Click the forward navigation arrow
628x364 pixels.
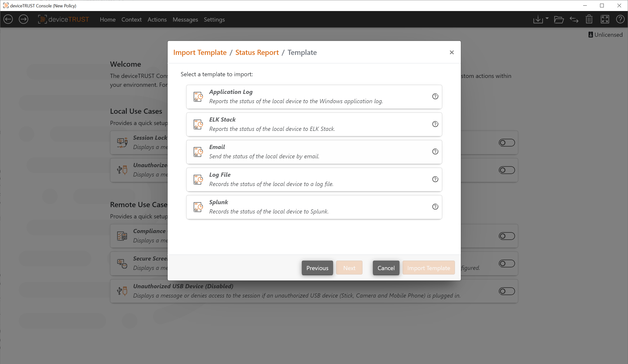(x=24, y=19)
